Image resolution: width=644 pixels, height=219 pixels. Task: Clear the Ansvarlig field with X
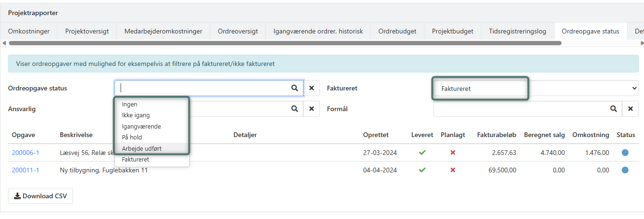(311, 109)
